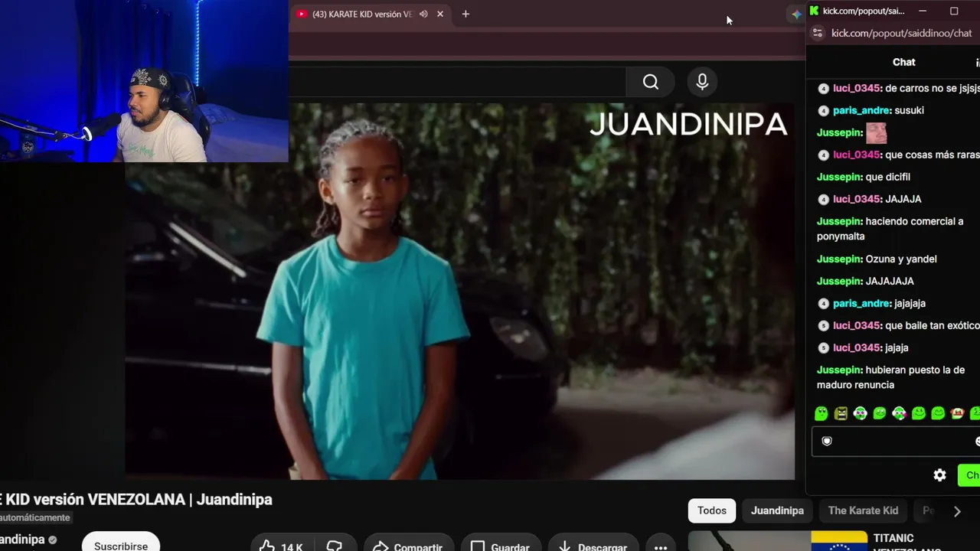
Task: Click the Compartir share button
Action: pos(408,546)
